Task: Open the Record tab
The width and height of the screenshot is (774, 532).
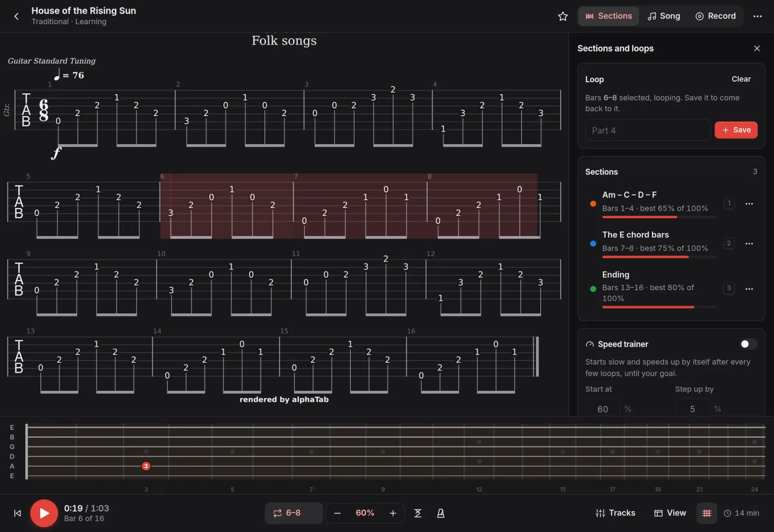Action: 715,16
